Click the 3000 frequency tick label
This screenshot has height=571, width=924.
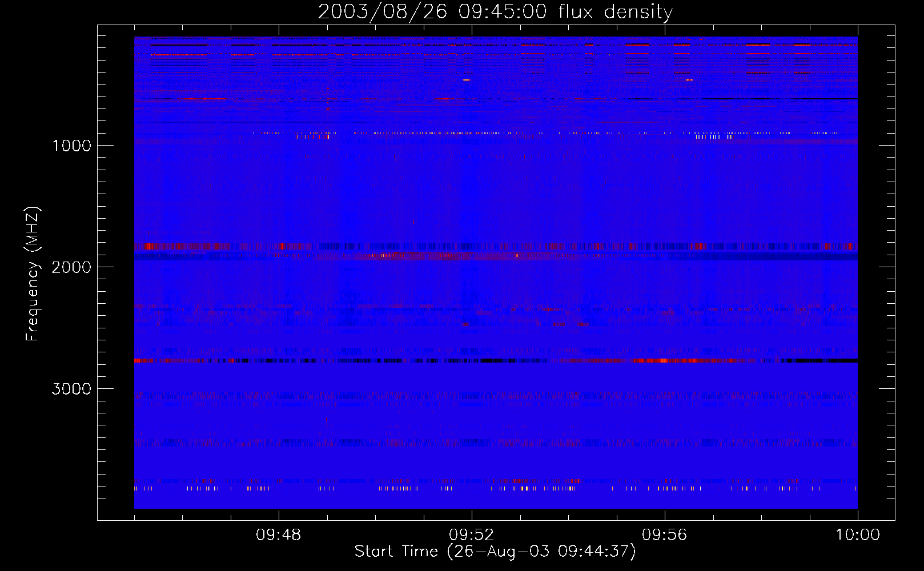71,389
